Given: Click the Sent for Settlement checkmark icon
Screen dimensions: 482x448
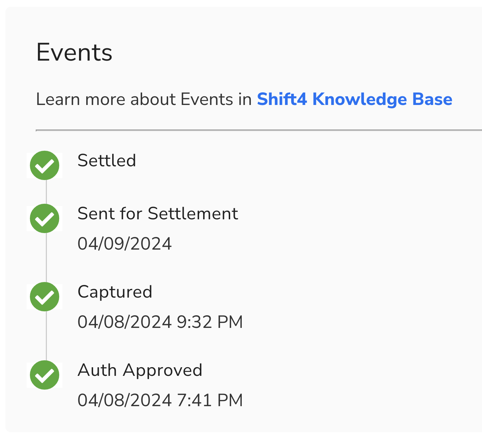Looking at the screenshot, I should pos(44,218).
